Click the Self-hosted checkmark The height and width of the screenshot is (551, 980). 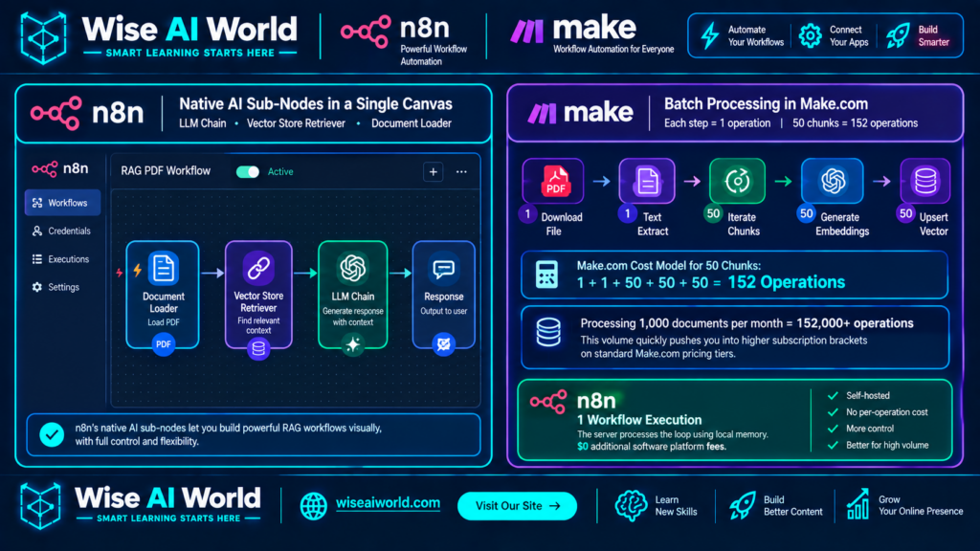833,395
